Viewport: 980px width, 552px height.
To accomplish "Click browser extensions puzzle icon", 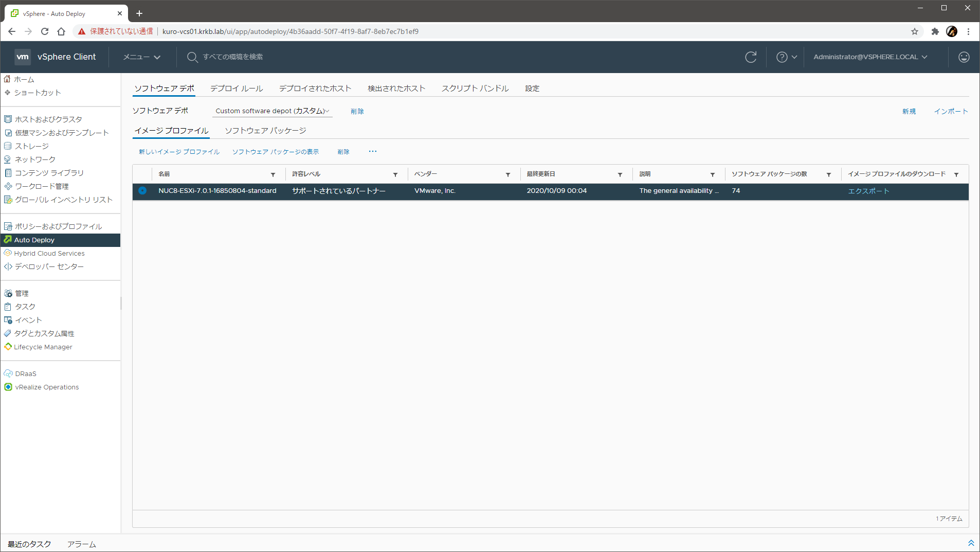I will pyautogui.click(x=935, y=31).
